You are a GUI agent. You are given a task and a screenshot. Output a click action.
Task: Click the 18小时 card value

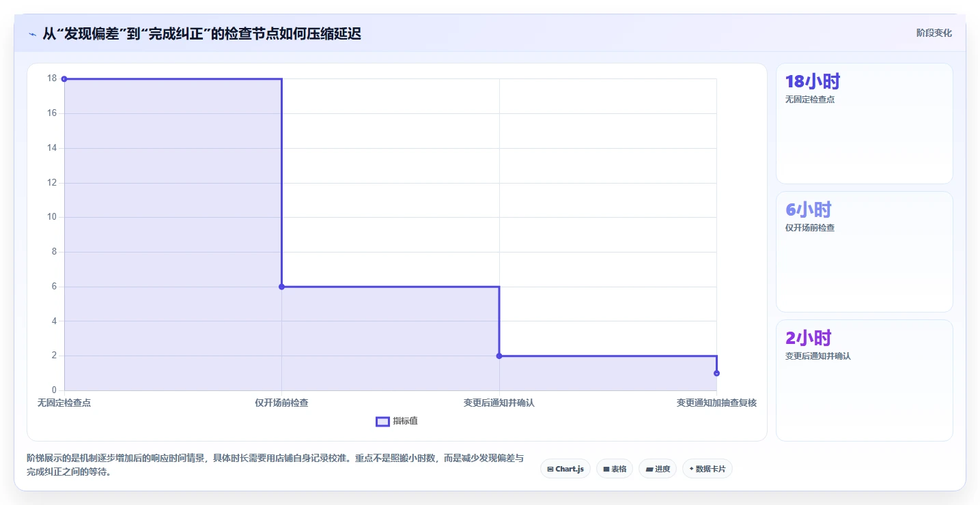point(813,82)
